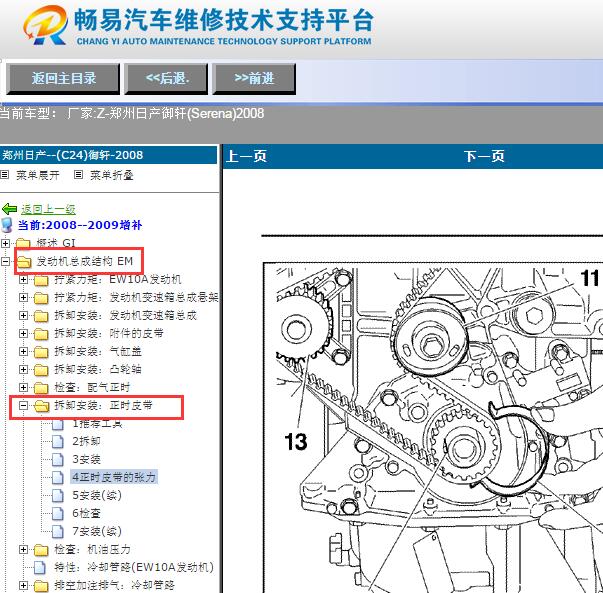
Task: Click page icon of 6检查
Action: 58,513
